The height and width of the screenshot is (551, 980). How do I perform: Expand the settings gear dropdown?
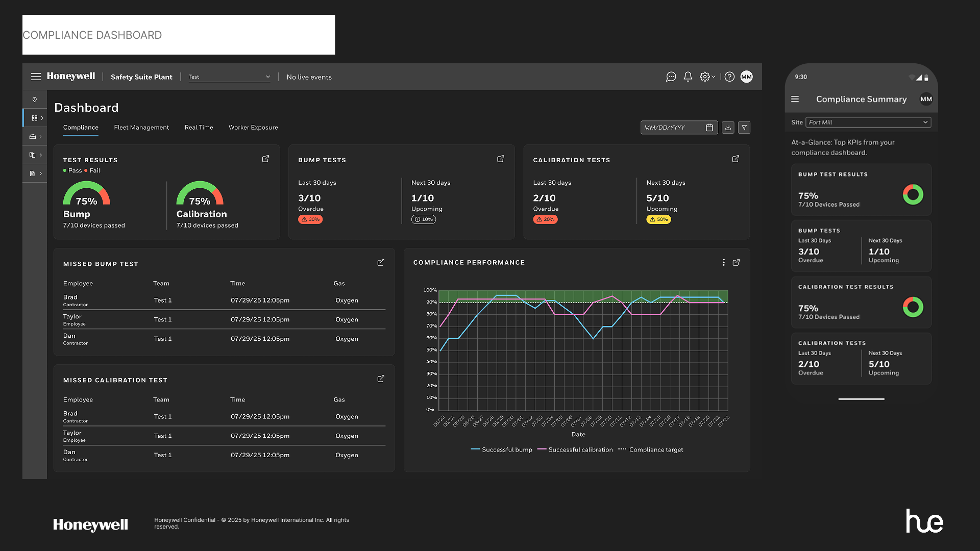click(x=707, y=77)
